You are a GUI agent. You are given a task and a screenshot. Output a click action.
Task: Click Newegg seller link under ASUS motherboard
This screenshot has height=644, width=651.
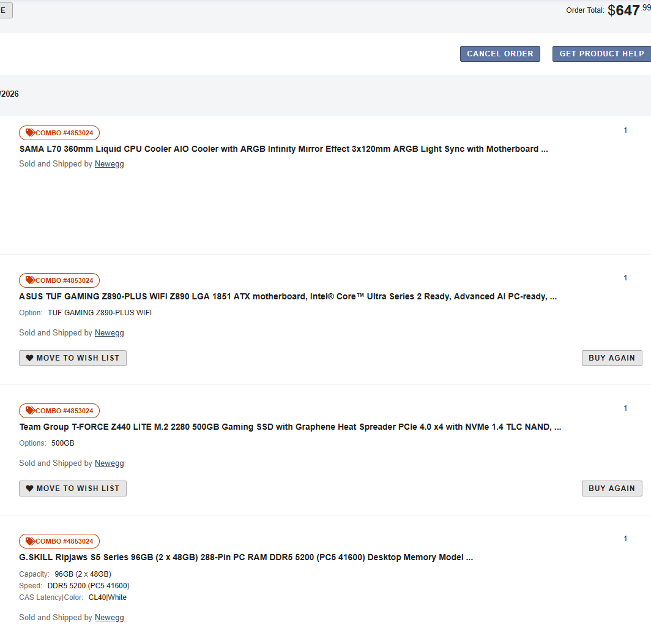[x=109, y=333]
